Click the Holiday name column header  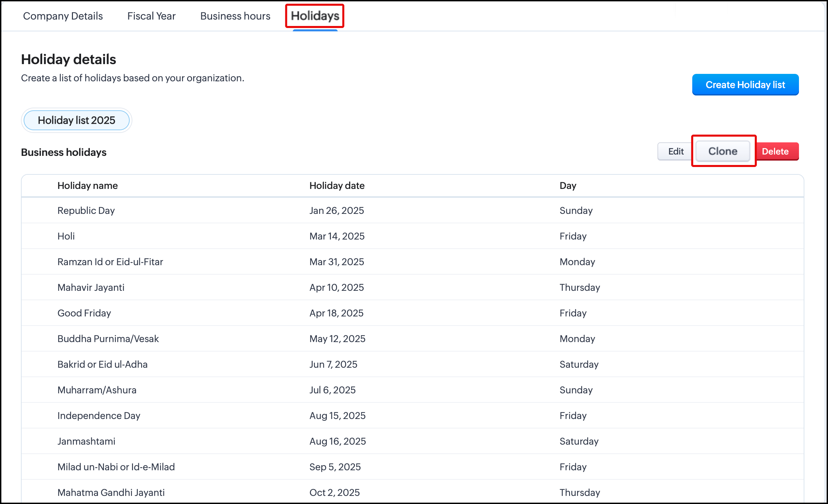tap(87, 186)
